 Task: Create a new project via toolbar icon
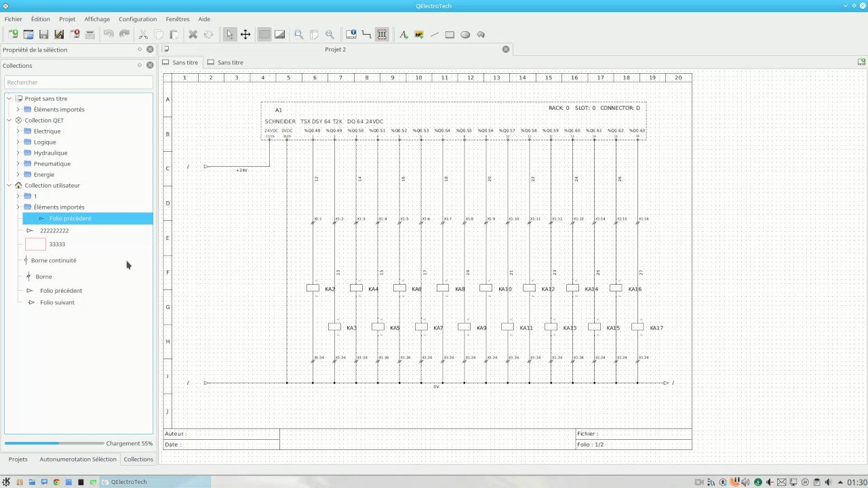coord(13,35)
